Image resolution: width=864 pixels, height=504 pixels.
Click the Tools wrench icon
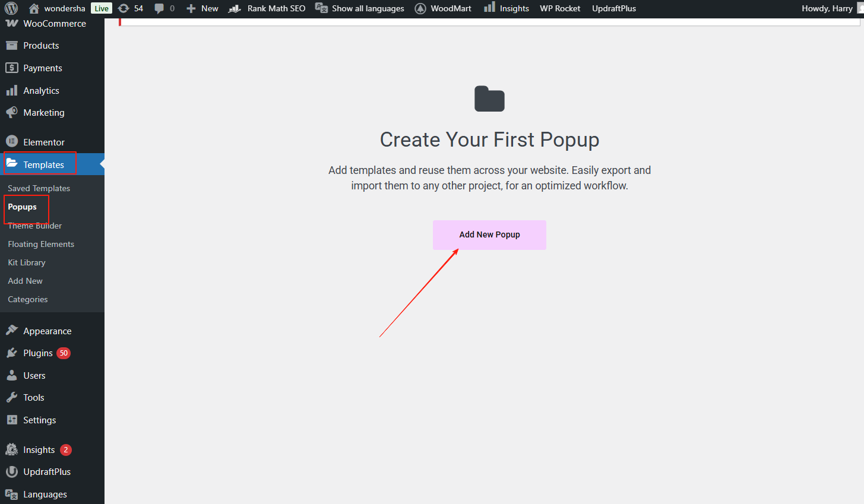[12, 398]
